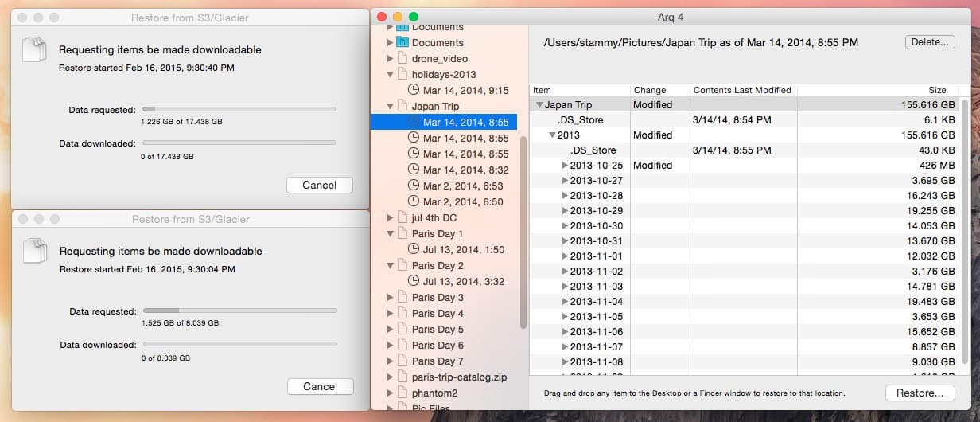Click the 6.1 KB size cell

(x=939, y=119)
